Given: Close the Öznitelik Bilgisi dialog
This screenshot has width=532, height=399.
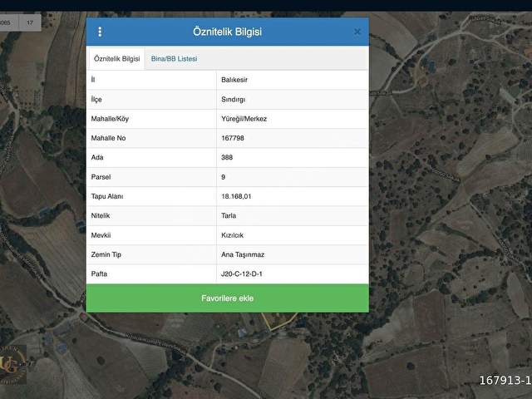Looking at the screenshot, I should click(357, 32).
